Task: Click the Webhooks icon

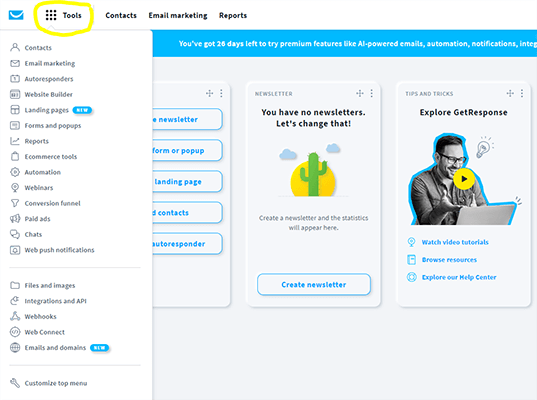Action: pyautogui.click(x=15, y=316)
